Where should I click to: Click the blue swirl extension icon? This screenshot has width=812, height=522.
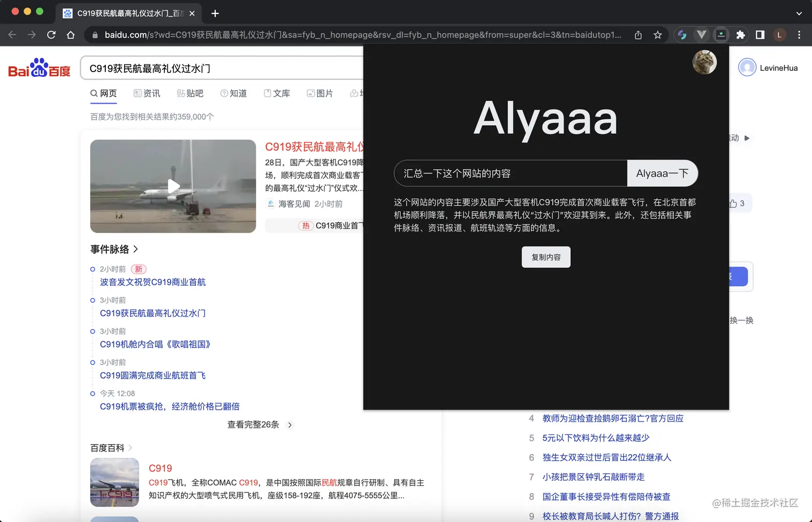point(682,35)
